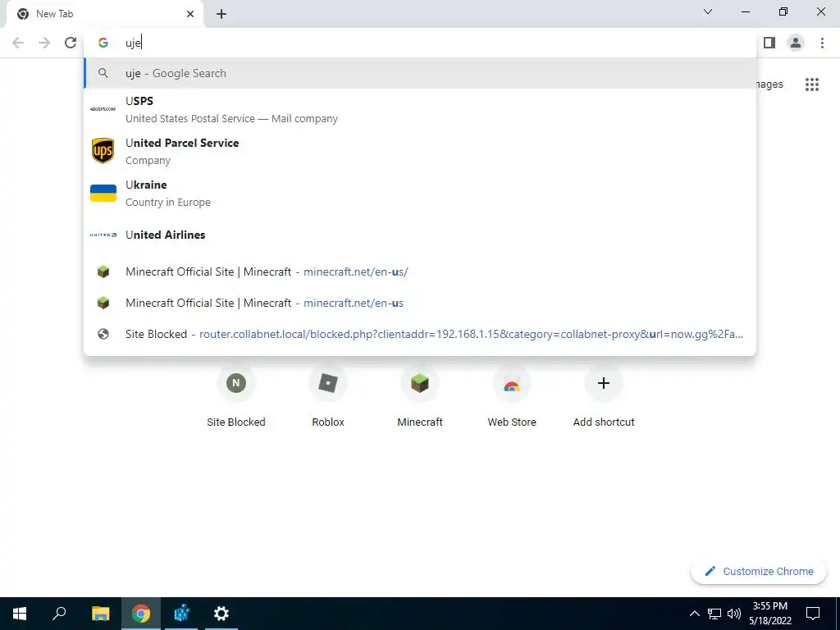
Task: Click the Customize Chrome button
Action: 760,571
